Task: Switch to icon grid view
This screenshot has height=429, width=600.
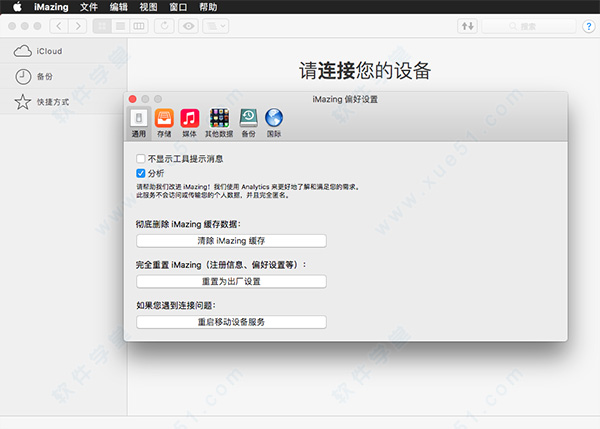Action: (x=102, y=26)
